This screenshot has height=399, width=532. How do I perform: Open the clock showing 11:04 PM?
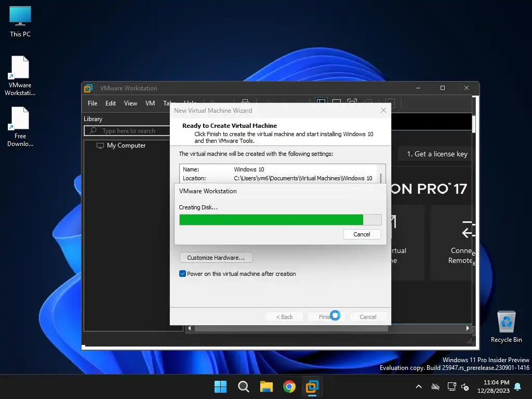[x=494, y=387]
